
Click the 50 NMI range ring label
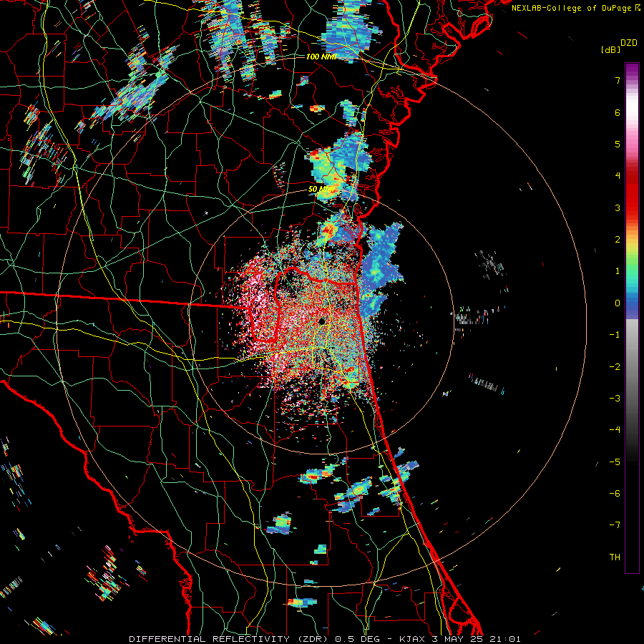[x=321, y=189]
